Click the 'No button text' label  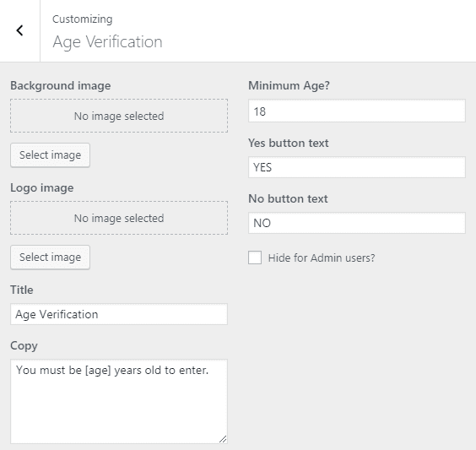click(x=288, y=199)
